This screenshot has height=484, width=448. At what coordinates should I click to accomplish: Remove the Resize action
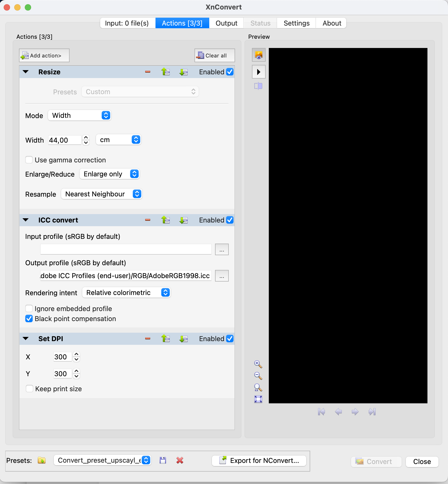[x=148, y=72]
